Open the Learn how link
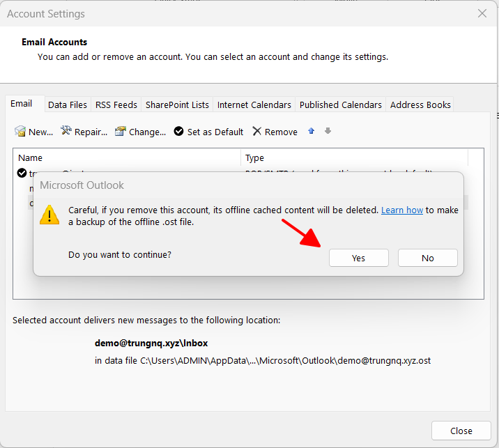 coord(402,210)
